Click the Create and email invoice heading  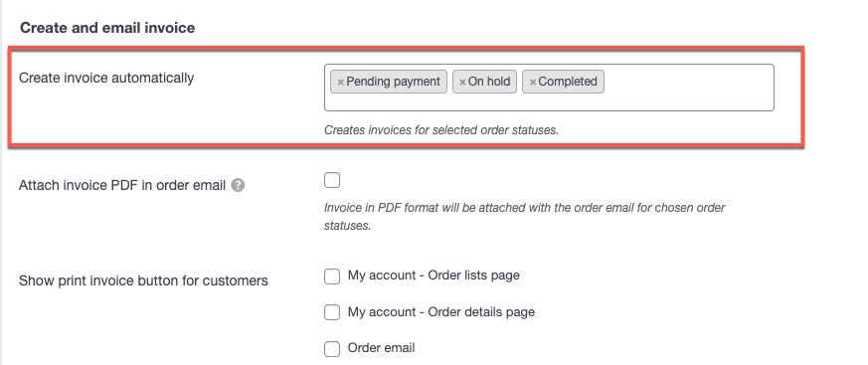[107, 28]
